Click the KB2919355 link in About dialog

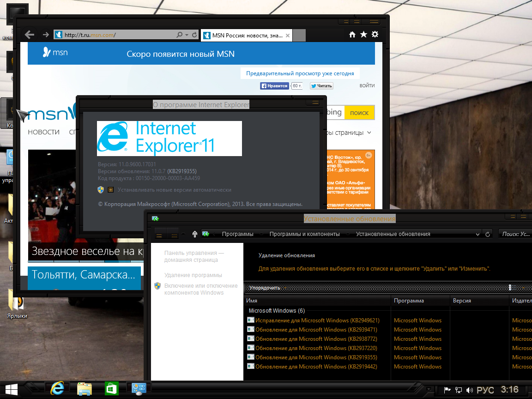(x=182, y=171)
